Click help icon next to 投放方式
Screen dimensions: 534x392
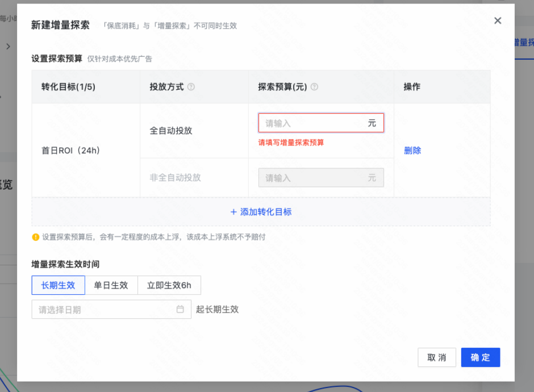pyautogui.click(x=191, y=87)
